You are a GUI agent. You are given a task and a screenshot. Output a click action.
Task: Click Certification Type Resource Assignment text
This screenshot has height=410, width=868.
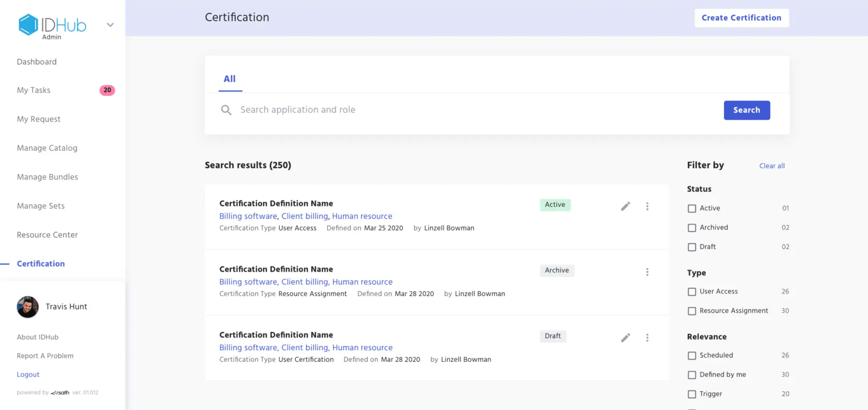click(283, 294)
